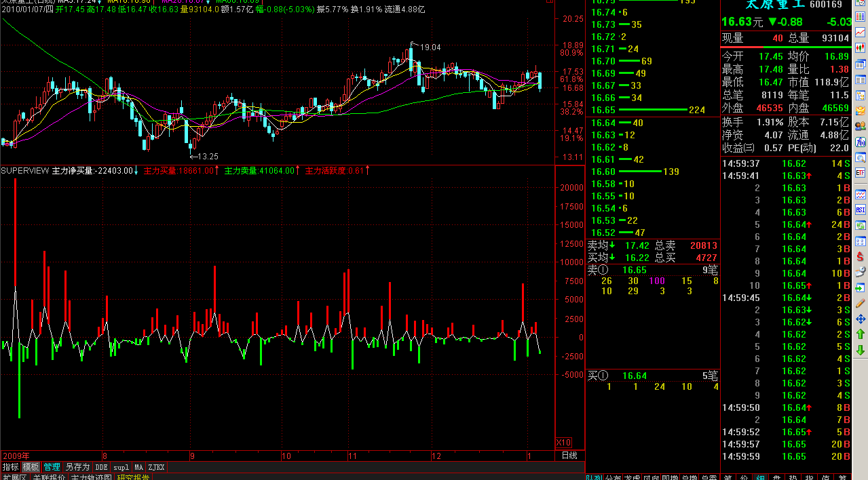Click the 另存为 button
The width and height of the screenshot is (868, 480).
pos(77,467)
